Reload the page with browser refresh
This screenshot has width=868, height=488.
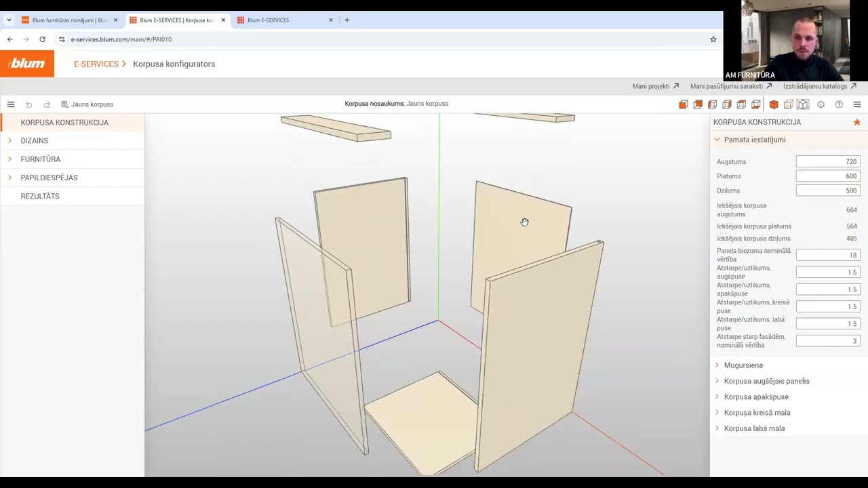42,39
